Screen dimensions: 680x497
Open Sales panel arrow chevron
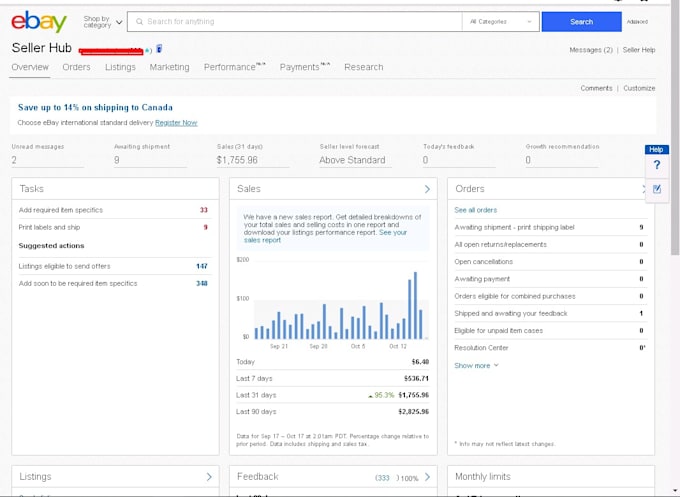click(x=427, y=189)
